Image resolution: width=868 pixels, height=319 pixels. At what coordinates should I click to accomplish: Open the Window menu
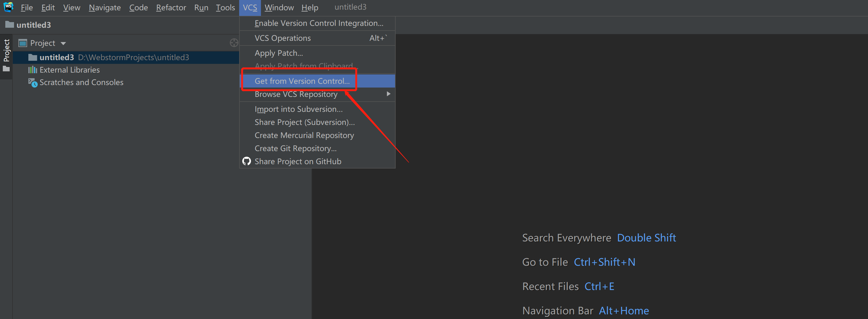click(x=279, y=7)
